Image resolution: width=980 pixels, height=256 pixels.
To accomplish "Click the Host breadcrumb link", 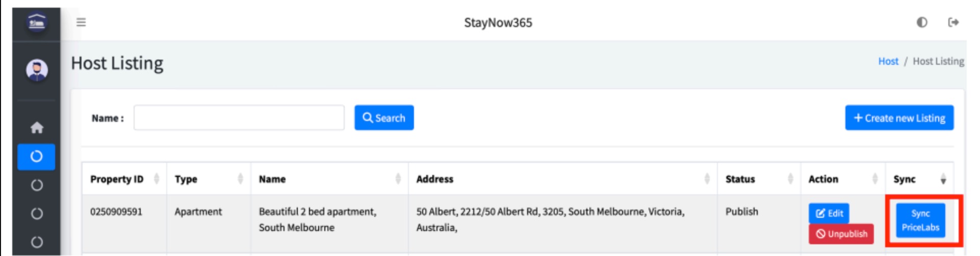I will [888, 61].
